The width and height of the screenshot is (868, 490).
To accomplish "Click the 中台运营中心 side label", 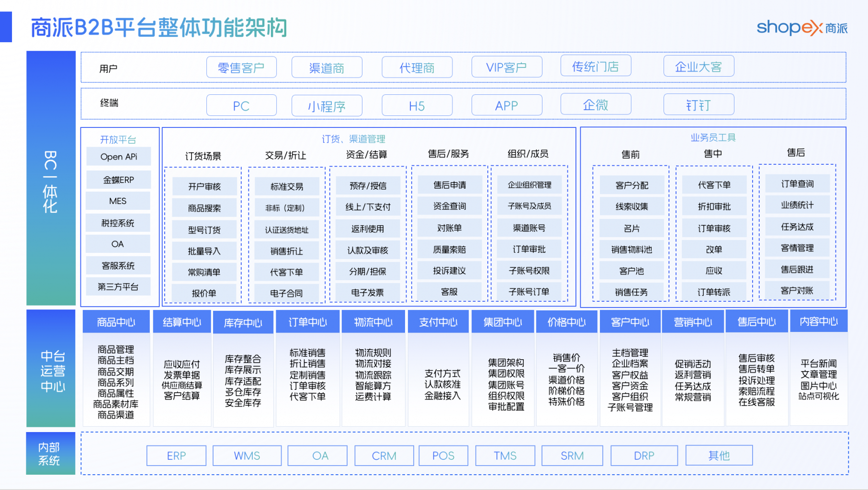I will pyautogui.click(x=51, y=368).
